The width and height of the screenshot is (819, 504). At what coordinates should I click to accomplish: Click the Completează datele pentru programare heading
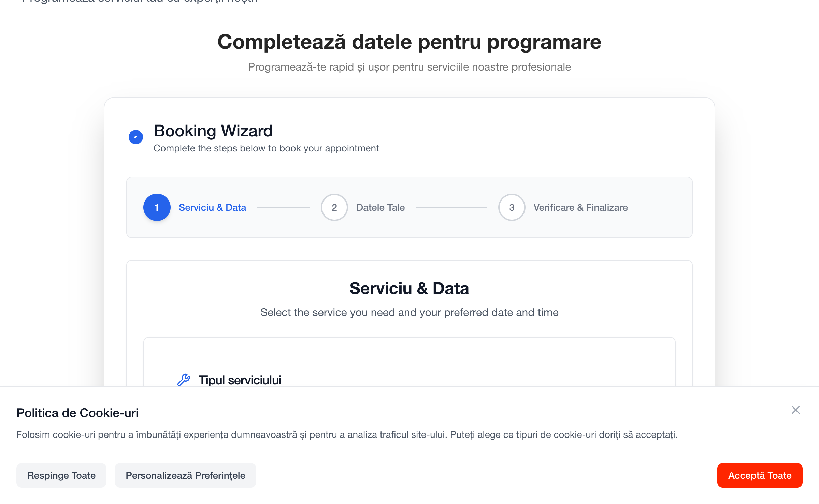(409, 42)
